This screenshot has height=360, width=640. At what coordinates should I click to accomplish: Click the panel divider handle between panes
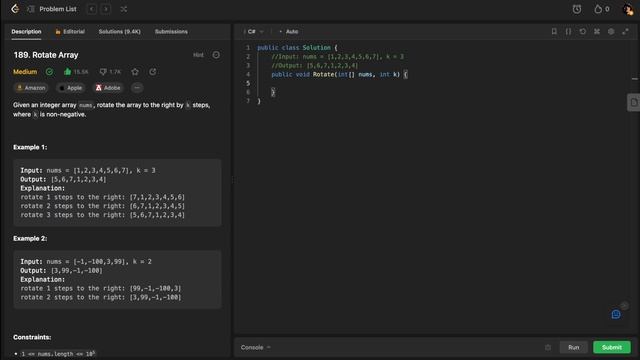click(x=233, y=180)
